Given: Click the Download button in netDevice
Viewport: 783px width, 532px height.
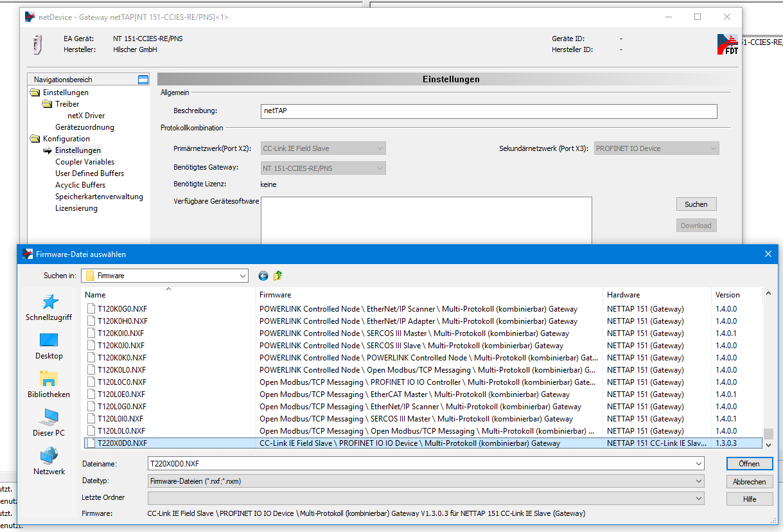Looking at the screenshot, I should click(696, 226).
